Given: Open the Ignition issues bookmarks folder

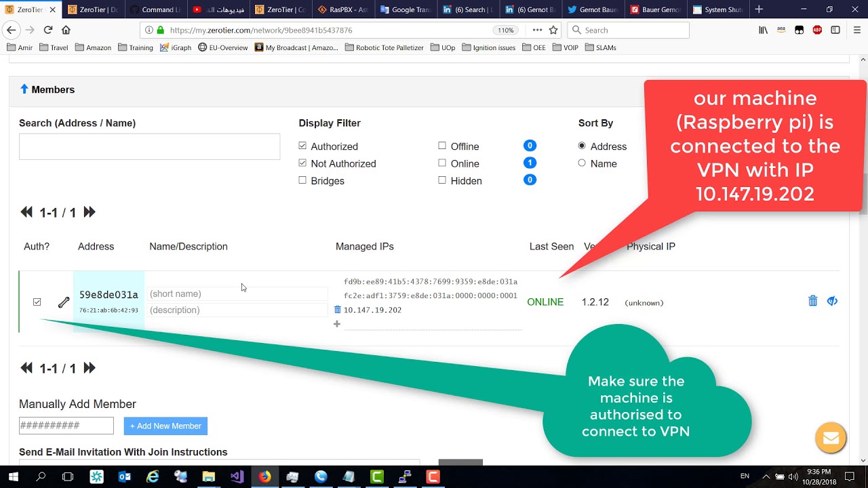Looking at the screenshot, I should [488, 47].
